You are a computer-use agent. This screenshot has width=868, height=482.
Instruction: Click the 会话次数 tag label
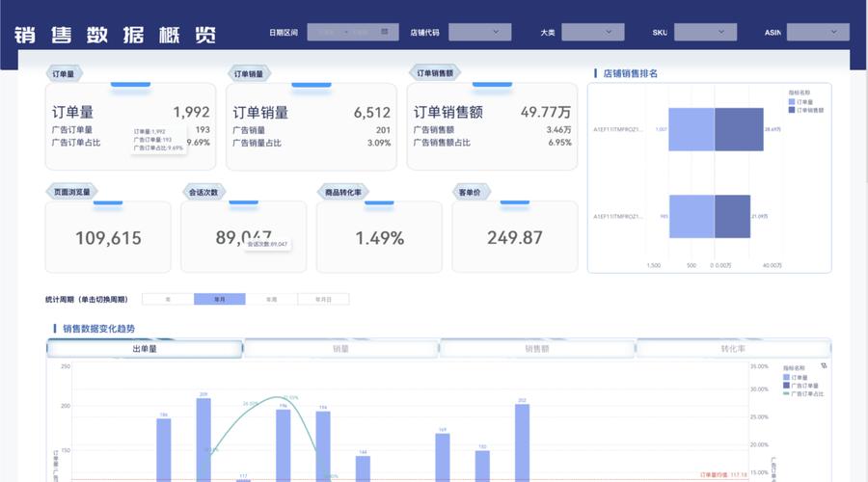pos(203,193)
